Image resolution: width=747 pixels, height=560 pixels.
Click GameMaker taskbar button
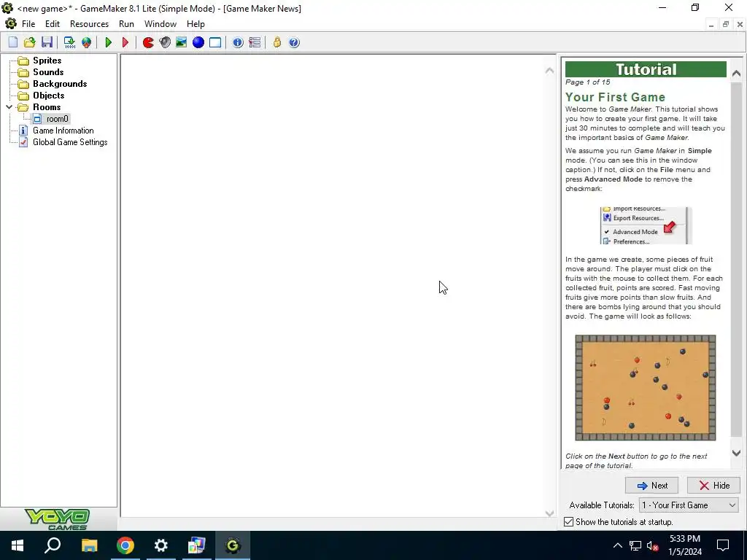pyautogui.click(x=233, y=545)
